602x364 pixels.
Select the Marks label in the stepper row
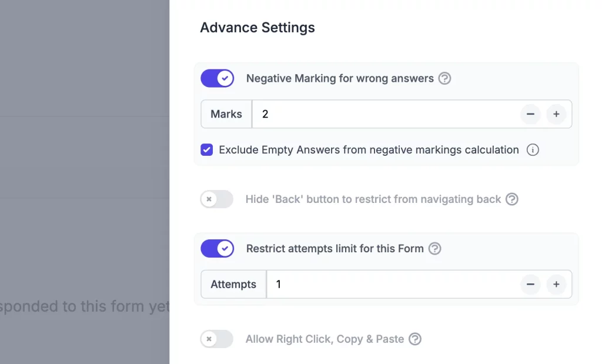(x=226, y=114)
